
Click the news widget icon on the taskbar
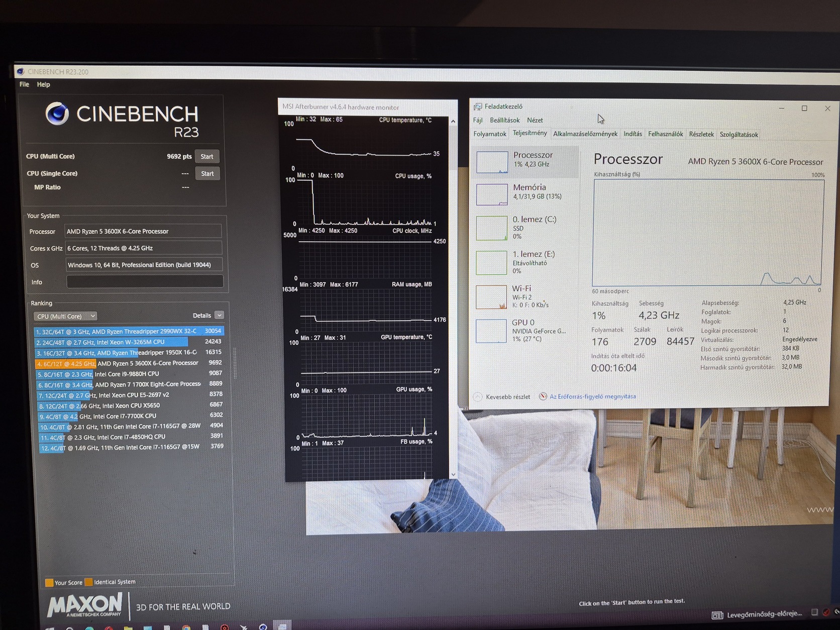coord(717,615)
